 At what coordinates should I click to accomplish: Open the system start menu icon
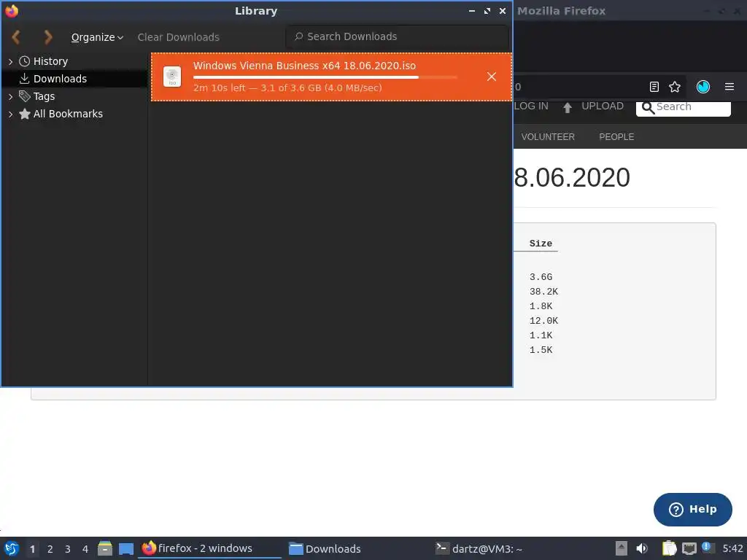tap(12, 549)
